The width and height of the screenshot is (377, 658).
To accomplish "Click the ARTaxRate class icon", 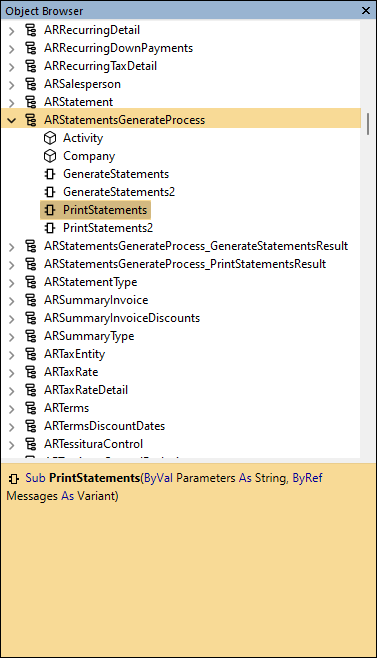I will click(x=31, y=372).
